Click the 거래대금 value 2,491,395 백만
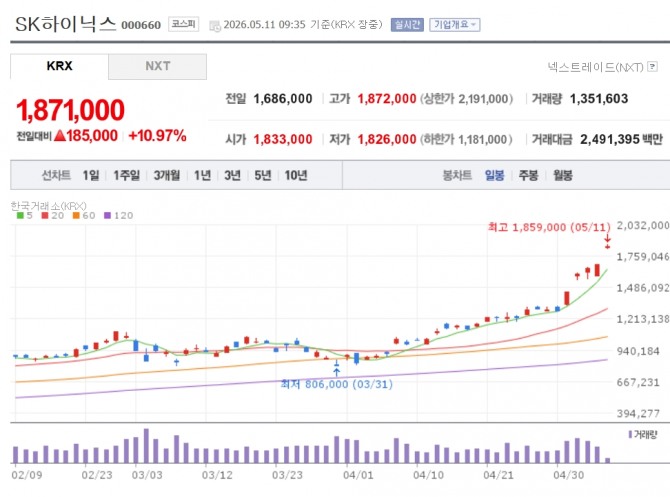 pos(621,139)
